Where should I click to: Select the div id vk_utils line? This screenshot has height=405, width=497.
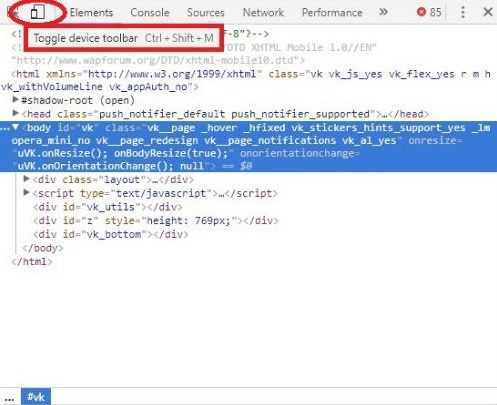[108, 207]
